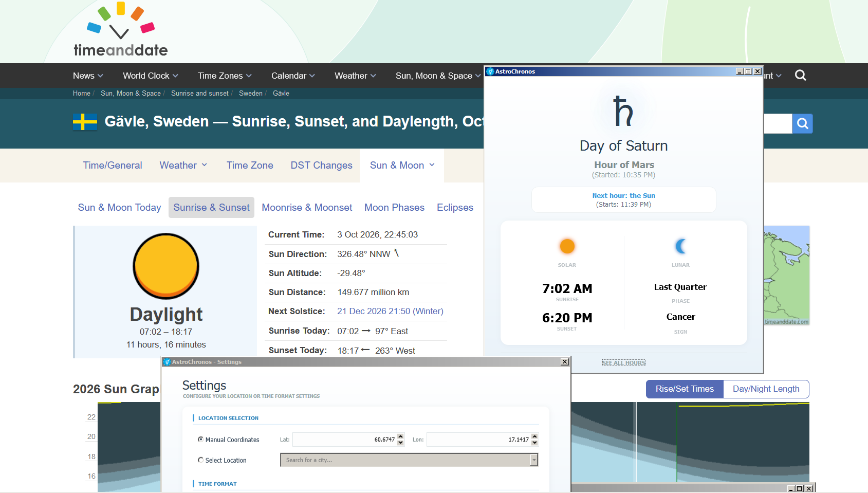This screenshot has height=493, width=868.
Task: Switch to the Time/General tab
Action: coord(113,166)
